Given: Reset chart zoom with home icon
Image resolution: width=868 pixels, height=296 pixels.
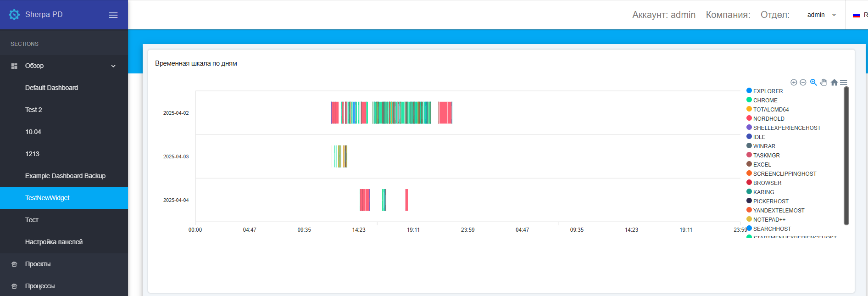Looking at the screenshot, I should 834,83.
